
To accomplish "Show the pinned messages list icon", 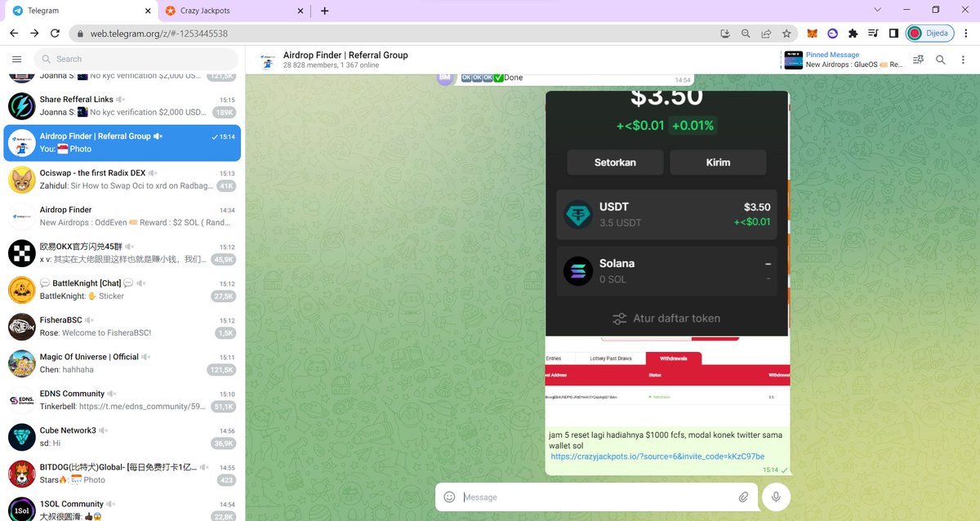I will [x=918, y=60].
